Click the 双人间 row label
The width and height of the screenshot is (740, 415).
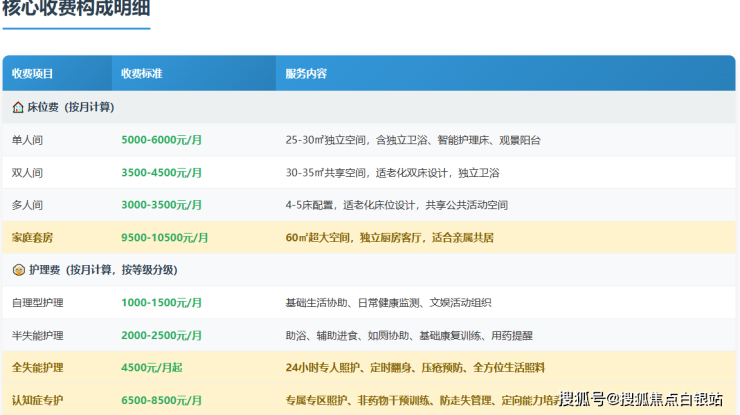tap(27, 173)
